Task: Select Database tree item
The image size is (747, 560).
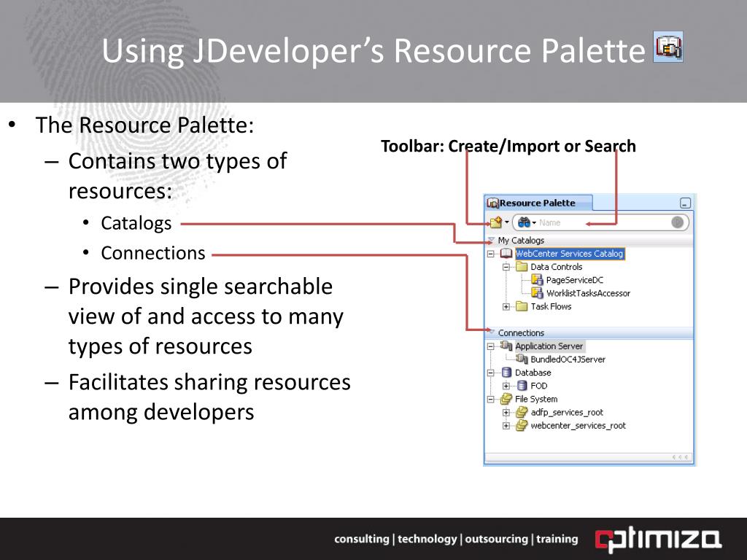Action: coord(533,373)
